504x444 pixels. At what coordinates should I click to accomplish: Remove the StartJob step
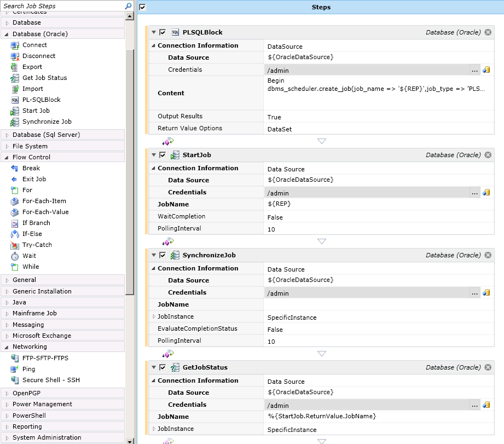click(x=488, y=155)
